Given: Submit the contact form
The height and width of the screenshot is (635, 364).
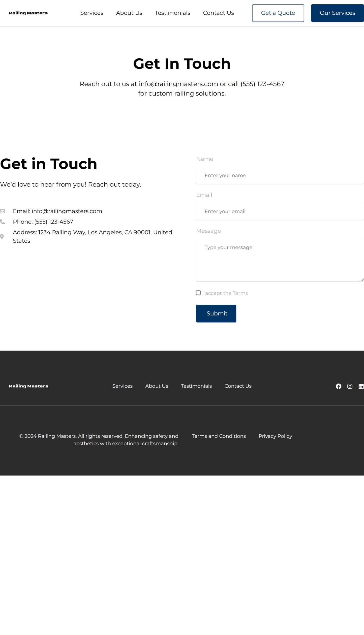Looking at the screenshot, I should click(x=216, y=313).
